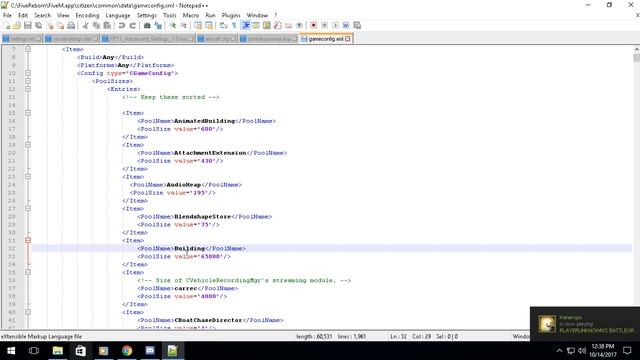
Task: Open the Settings menu
Action: (147, 15)
